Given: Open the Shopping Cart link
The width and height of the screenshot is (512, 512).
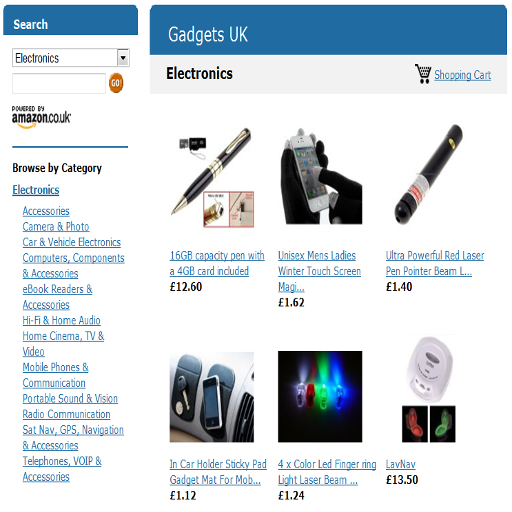Looking at the screenshot, I should click(462, 75).
